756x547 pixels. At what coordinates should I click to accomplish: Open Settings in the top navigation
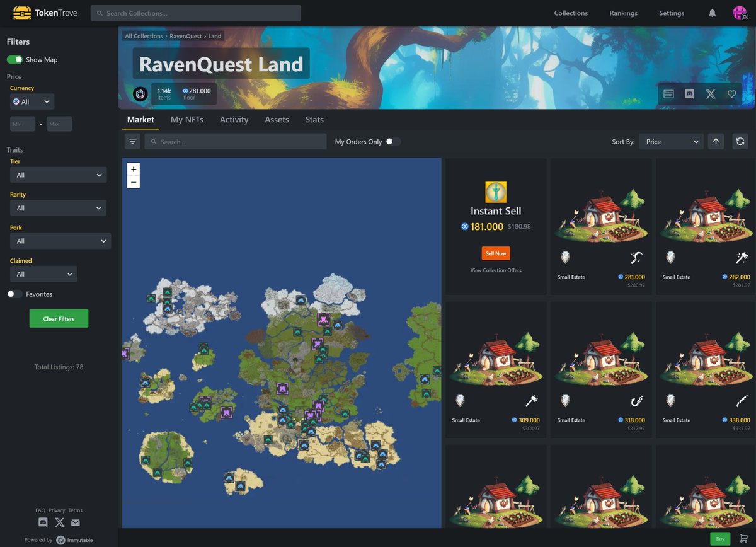(x=672, y=13)
